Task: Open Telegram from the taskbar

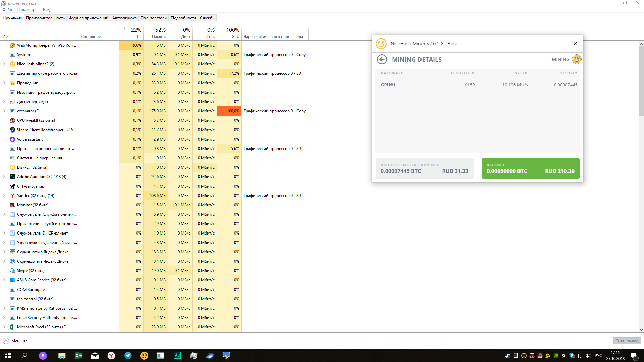Action: click(128, 356)
